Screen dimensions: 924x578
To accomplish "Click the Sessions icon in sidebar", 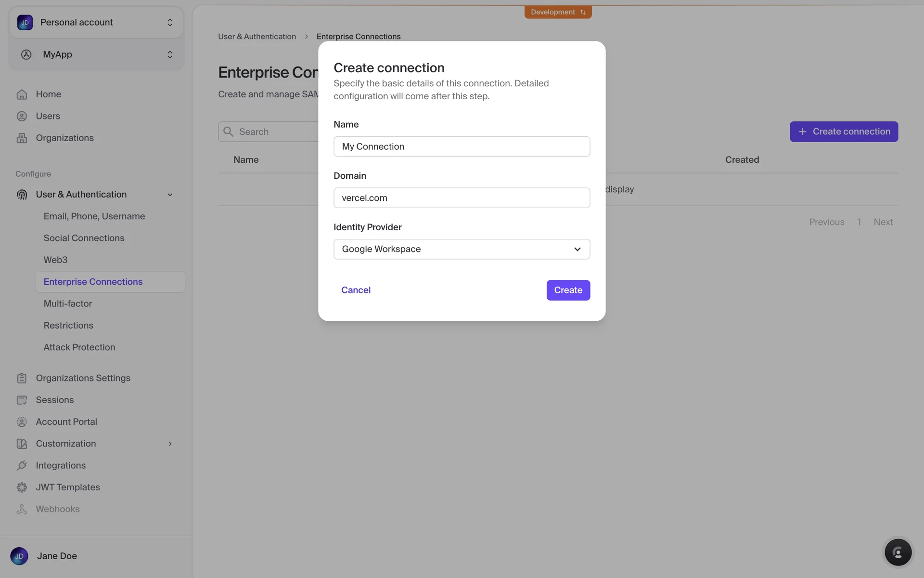I will pos(22,400).
